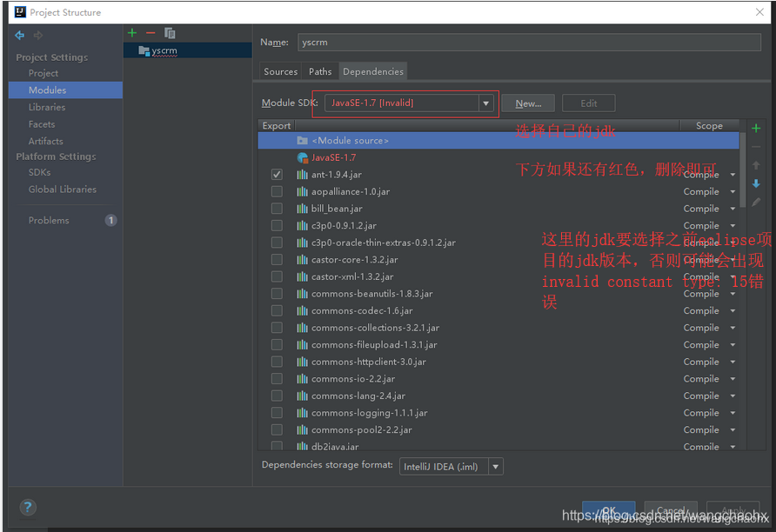Switch to the Sources tab
The width and height of the screenshot is (776, 532).
[x=281, y=71]
